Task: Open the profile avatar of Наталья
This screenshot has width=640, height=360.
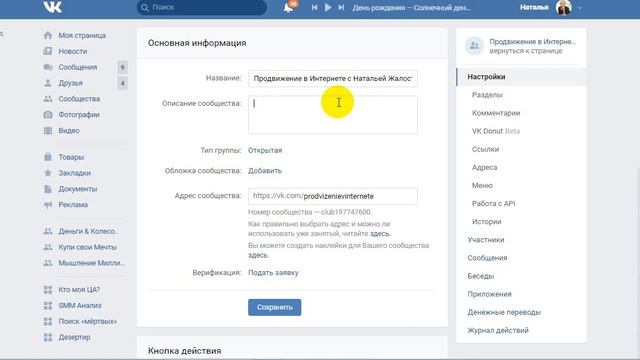Action: (x=564, y=7)
